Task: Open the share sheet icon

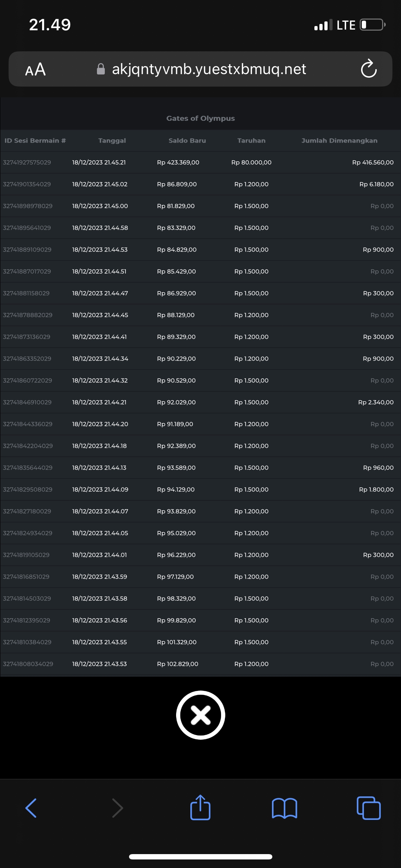Action: coord(200,807)
